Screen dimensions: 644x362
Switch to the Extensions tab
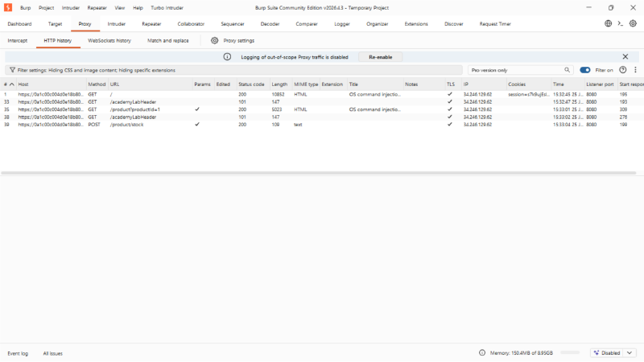coord(416,24)
